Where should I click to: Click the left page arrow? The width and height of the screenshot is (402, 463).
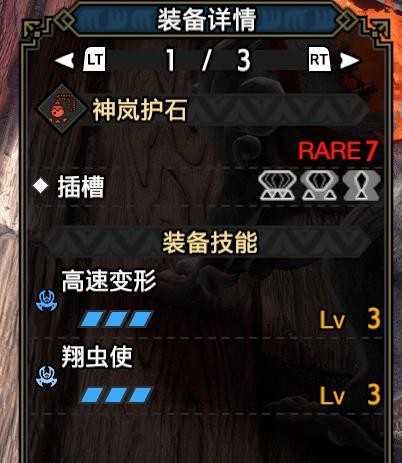(64, 60)
